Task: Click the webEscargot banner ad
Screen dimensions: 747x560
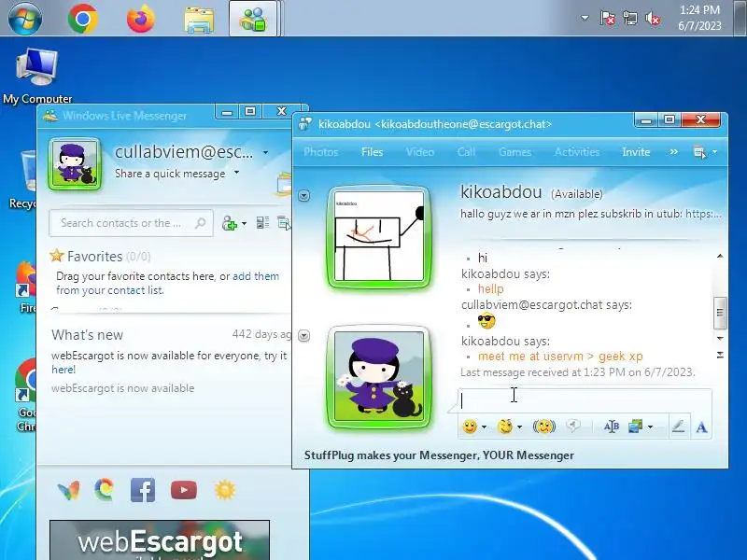Action: coord(160,540)
